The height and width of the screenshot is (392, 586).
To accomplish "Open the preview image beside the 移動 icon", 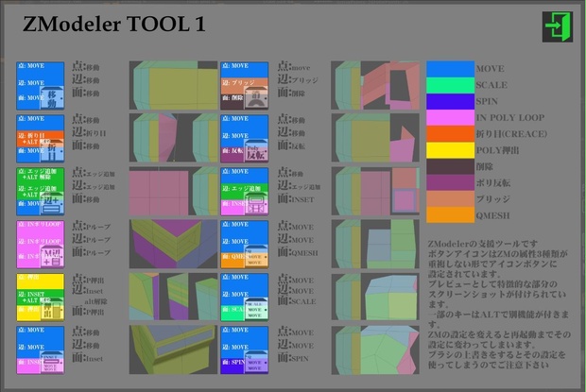I will click(173, 86).
